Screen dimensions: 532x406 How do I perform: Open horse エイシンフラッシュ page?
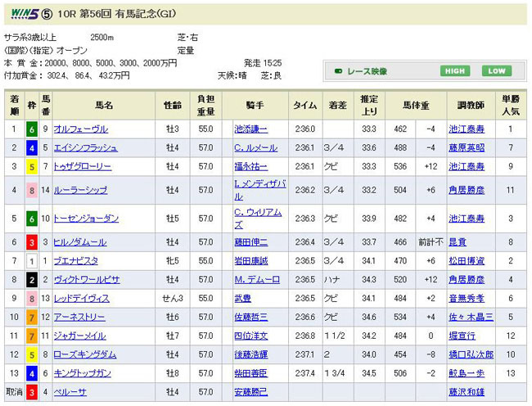coord(86,148)
